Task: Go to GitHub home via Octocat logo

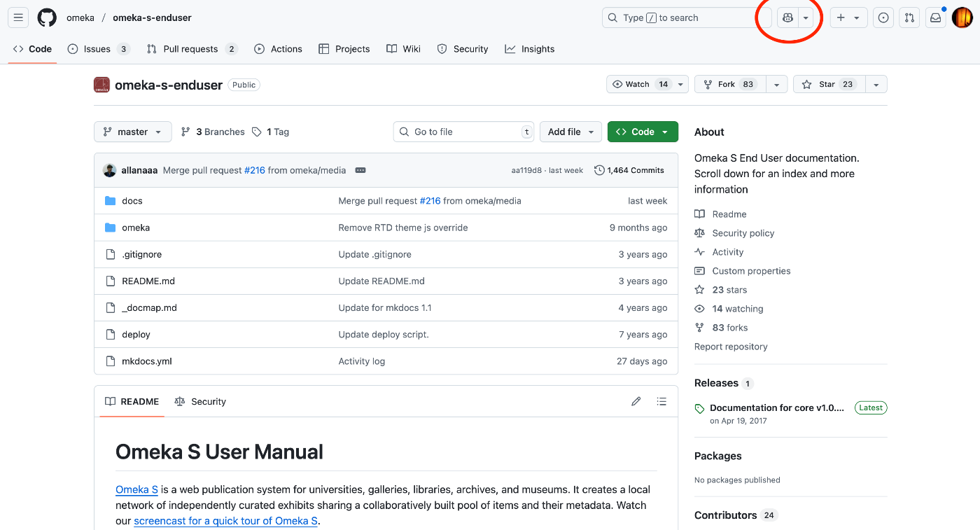Action: pyautogui.click(x=47, y=18)
